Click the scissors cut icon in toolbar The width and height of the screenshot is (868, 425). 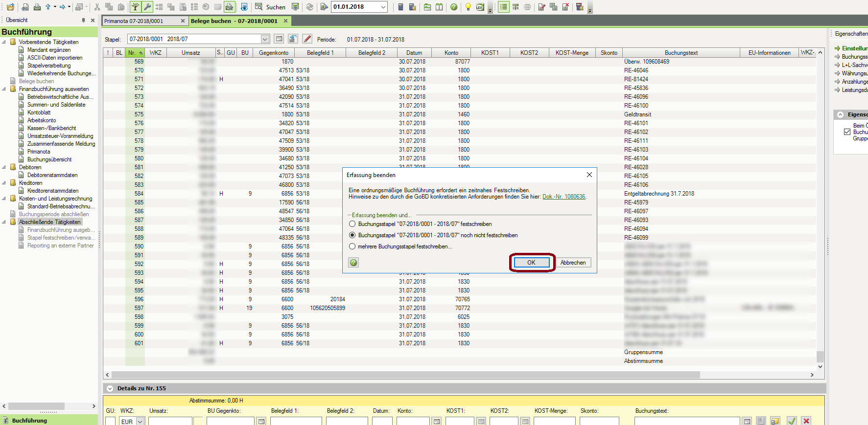click(97, 7)
